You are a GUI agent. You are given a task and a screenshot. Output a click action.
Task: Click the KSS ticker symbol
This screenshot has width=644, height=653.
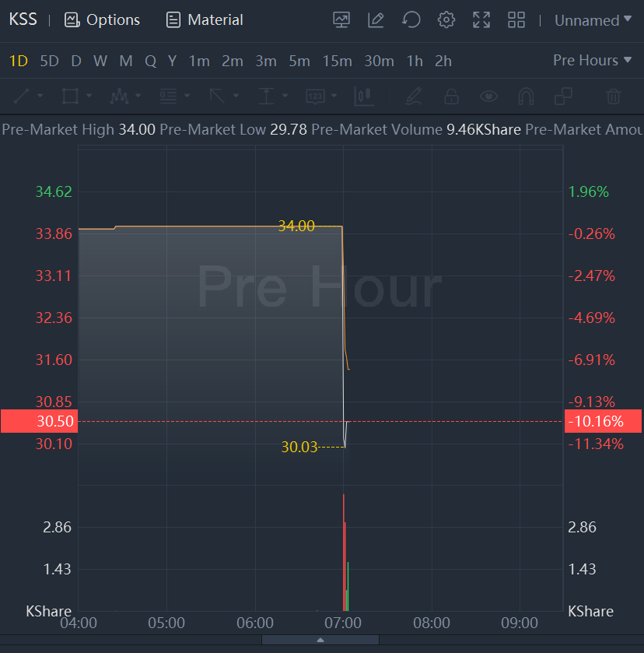[23, 19]
